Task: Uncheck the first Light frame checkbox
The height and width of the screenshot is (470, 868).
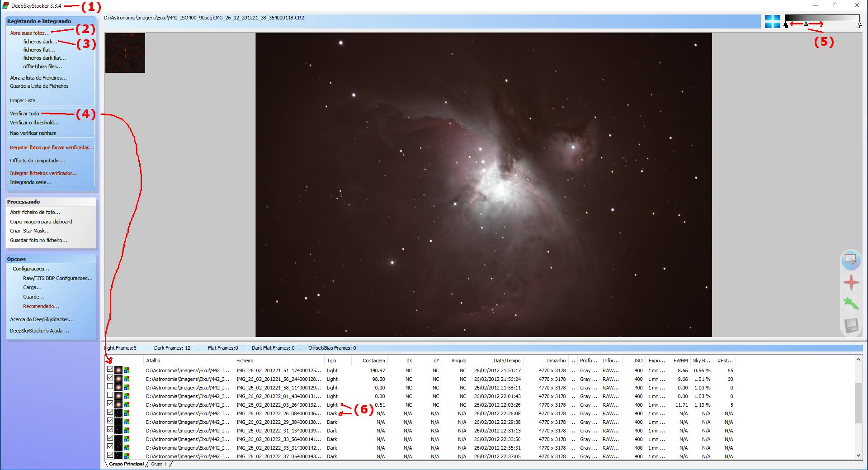Action: (x=110, y=369)
